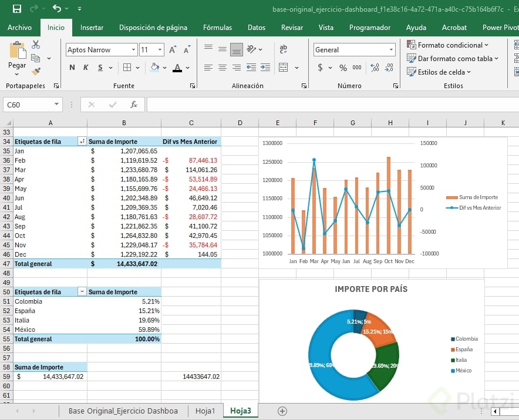The height and width of the screenshot is (420, 519).
Task: Toggle Underline (S) formatting
Action: tap(100, 68)
